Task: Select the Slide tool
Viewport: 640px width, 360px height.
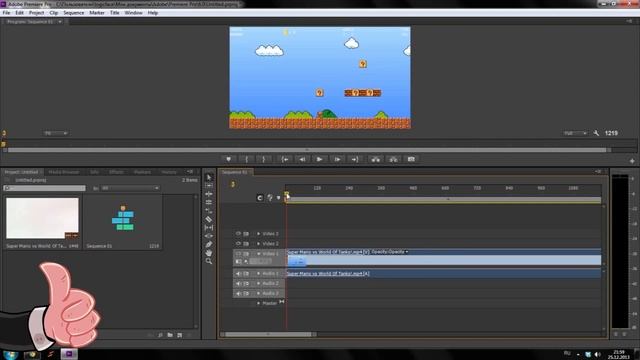Action: click(x=209, y=236)
